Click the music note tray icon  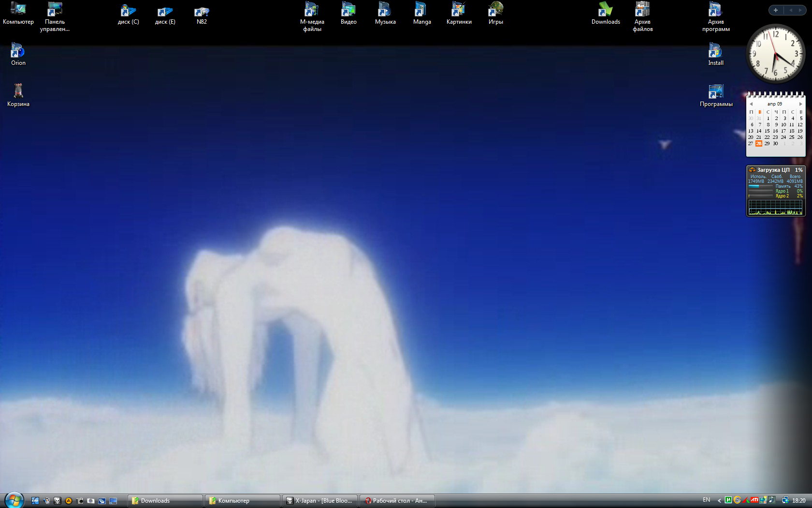click(772, 500)
